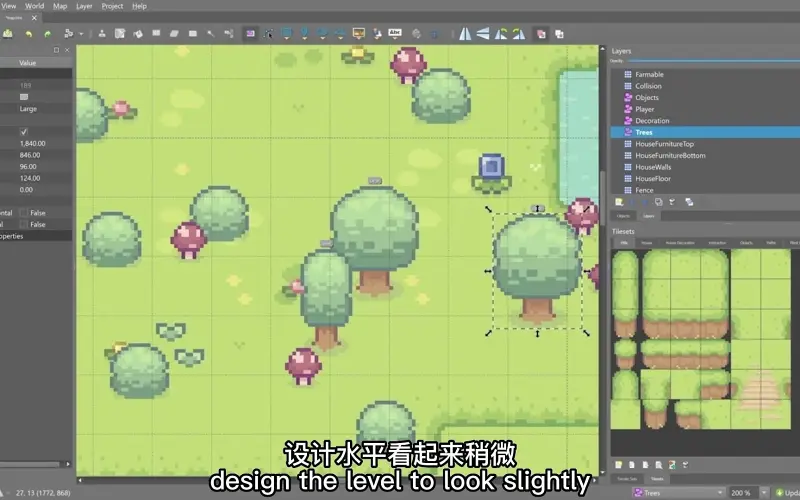Select the Insert Tile object tool
Image resolution: width=800 pixels, height=500 pixels.
(x=358, y=34)
